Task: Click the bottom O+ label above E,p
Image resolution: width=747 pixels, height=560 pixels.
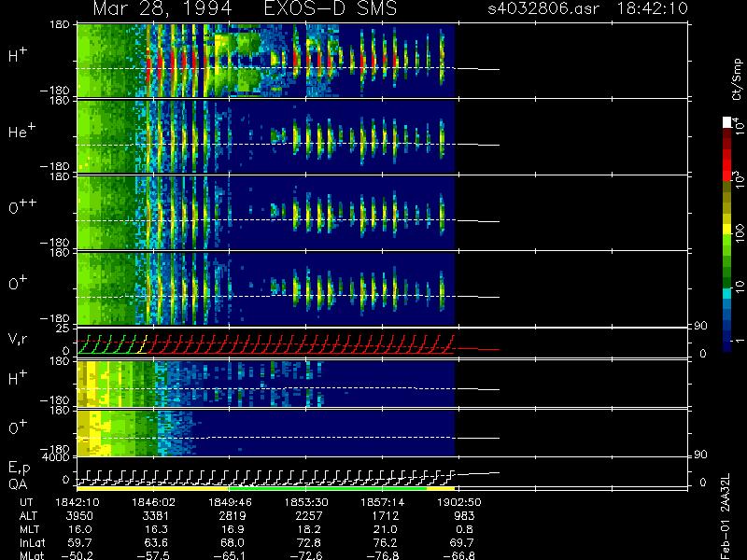Action: pyautogui.click(x=18, y=427)
